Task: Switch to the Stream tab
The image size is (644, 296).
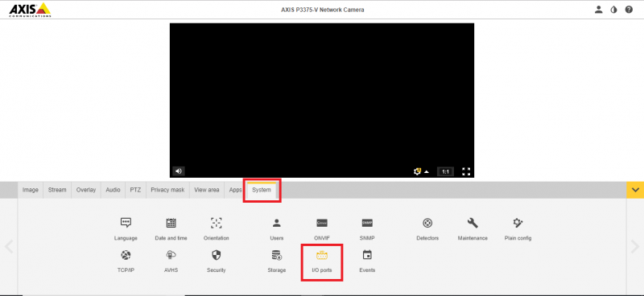Action: [57, 190]
